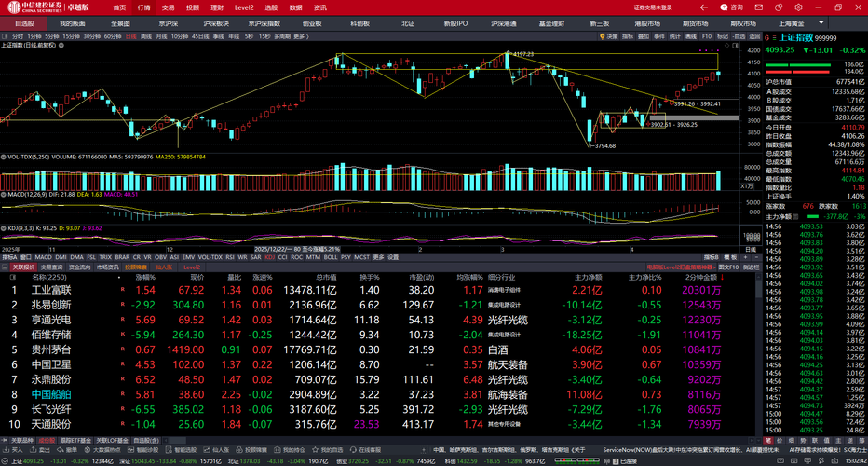Open 多周期 multi-period option
This screenshot has height=466, width=868.
tap(282, 36)
